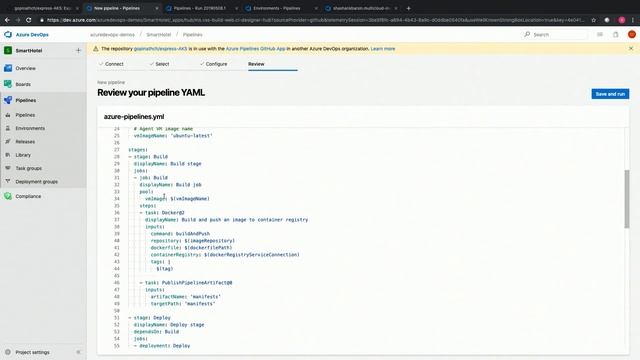Open the Azure Pipelines GitHub App link
Screen dimensions: 640x360
[255, 49]
